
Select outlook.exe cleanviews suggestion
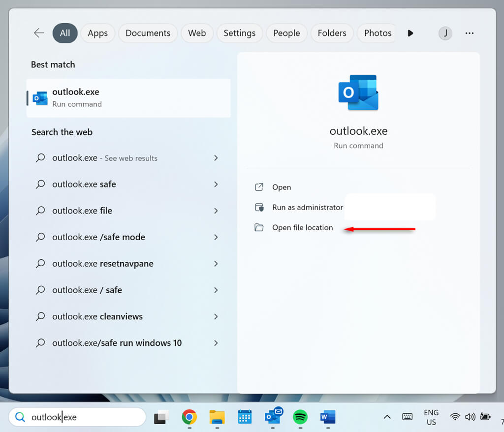128,316
